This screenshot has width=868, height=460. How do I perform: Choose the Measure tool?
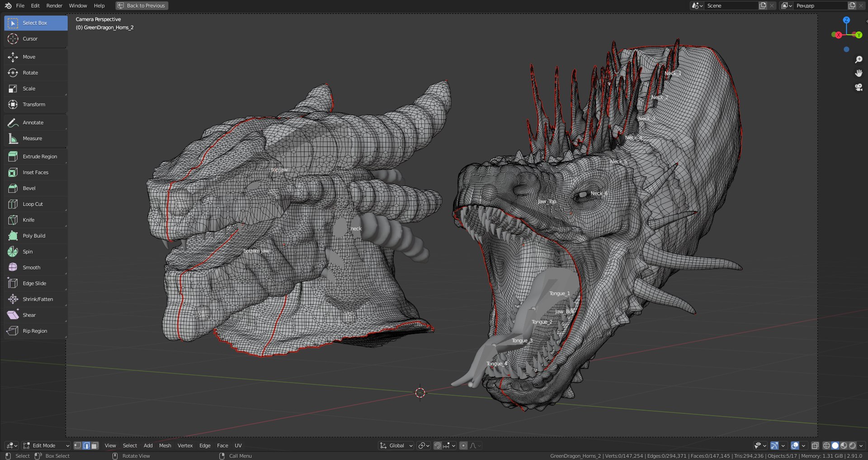click(36, 138)
